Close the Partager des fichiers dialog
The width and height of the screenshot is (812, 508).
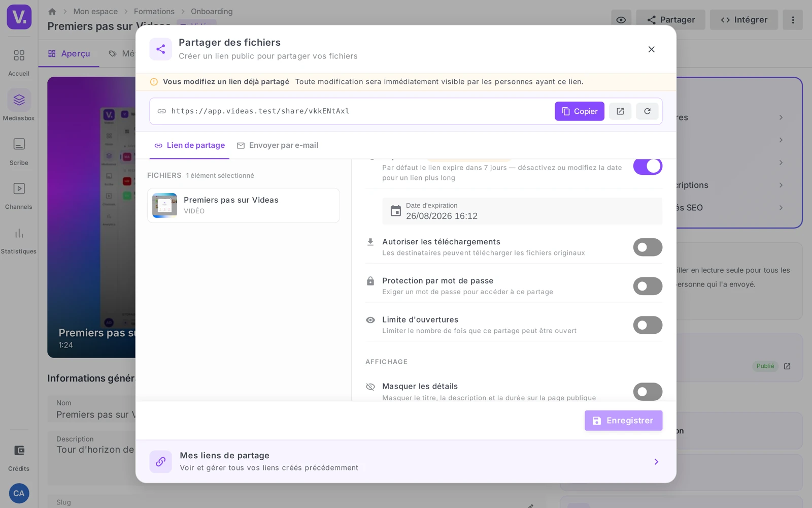651,49
